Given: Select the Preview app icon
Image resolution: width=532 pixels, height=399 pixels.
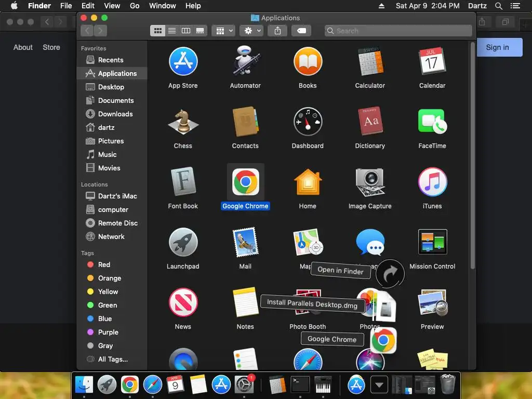Looking at the screenshot, I should (432, 302).
